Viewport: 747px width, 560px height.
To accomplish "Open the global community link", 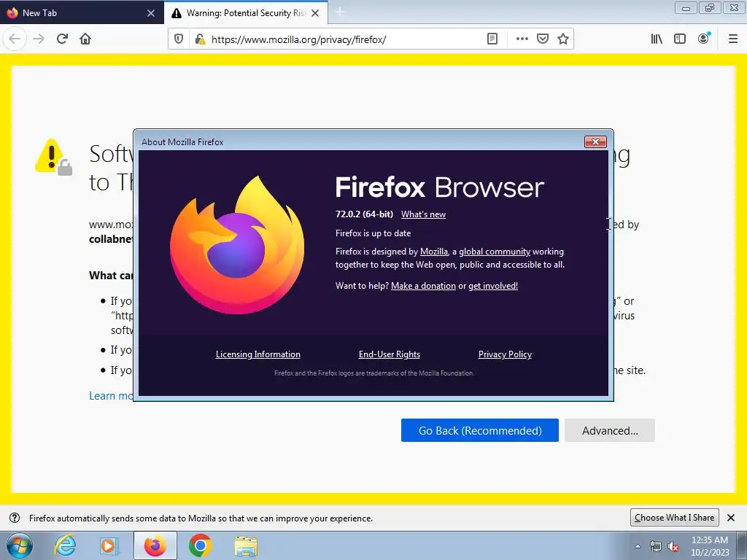I will [x=495, y=252].
